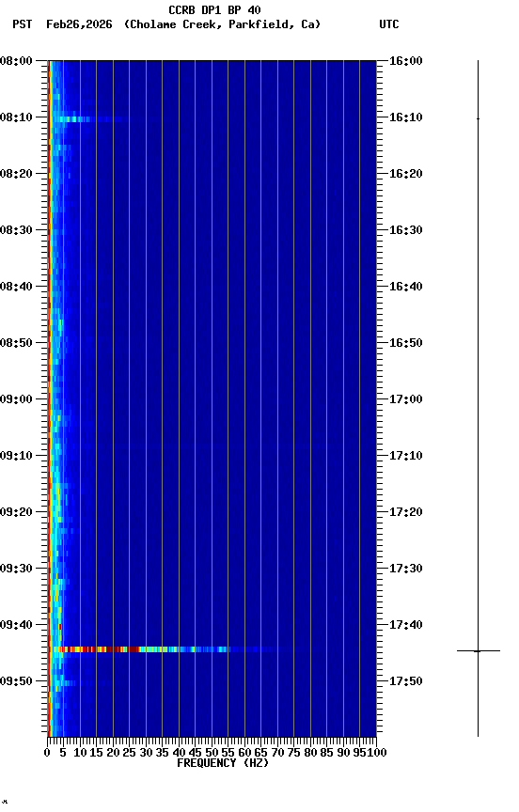Click the 10 Hz frequency axis label
519x812 pixels.
click(80, 753)
